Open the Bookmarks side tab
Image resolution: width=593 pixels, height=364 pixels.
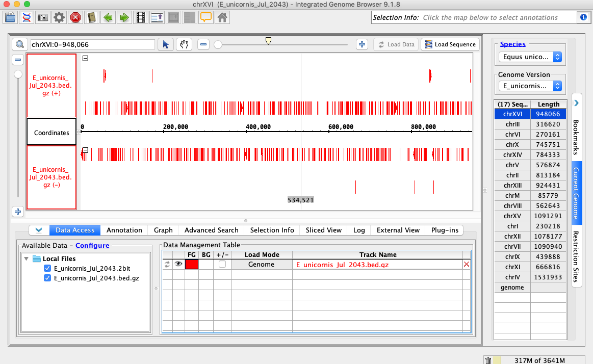576,137
